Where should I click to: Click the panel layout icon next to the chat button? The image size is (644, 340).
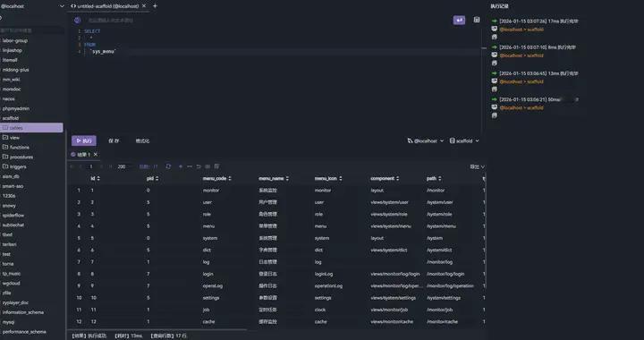477,20
